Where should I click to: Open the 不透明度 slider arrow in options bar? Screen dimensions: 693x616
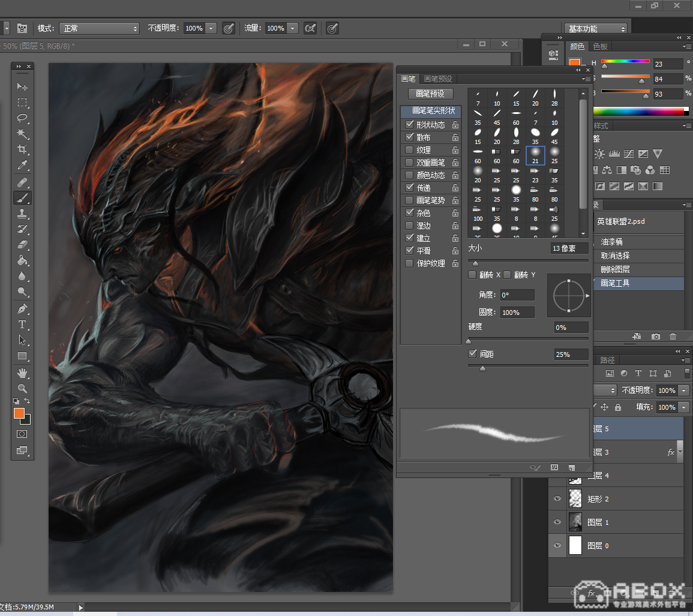point(211,28)
